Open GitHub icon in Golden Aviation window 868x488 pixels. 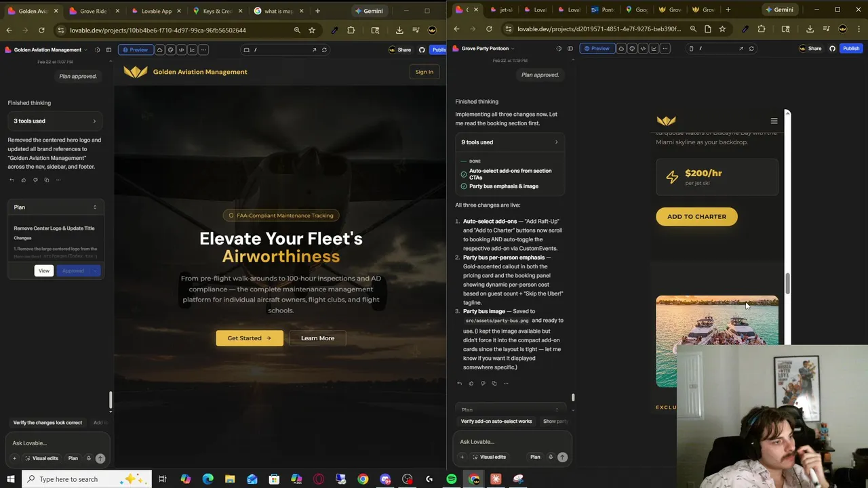[422, 49]
